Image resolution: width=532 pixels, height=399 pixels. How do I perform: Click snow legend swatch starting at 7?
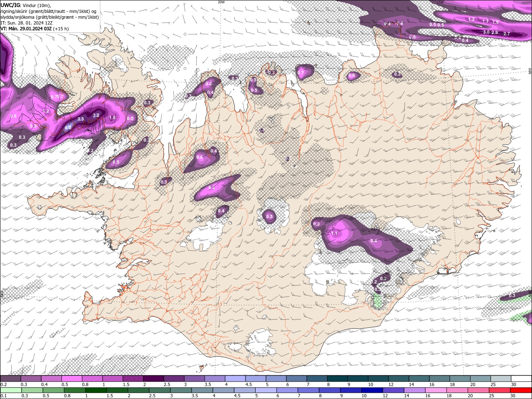click(x=317, y=379)
